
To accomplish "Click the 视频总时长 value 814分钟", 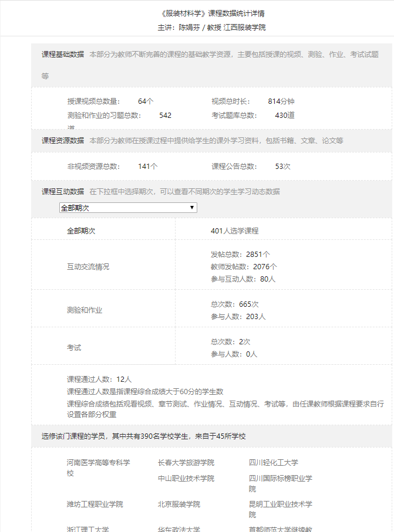I will click(281, 101).
